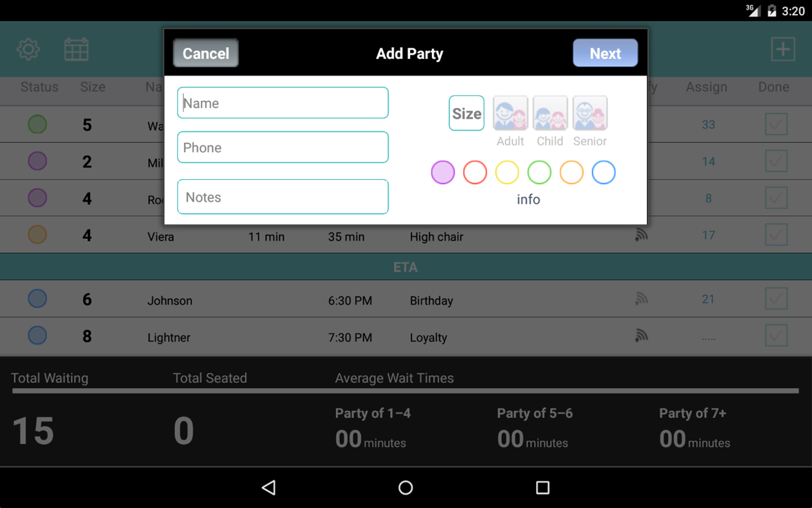Tap the notify icon for the Johnson party
The image size is (812, 508).
(x=641, y=298)
